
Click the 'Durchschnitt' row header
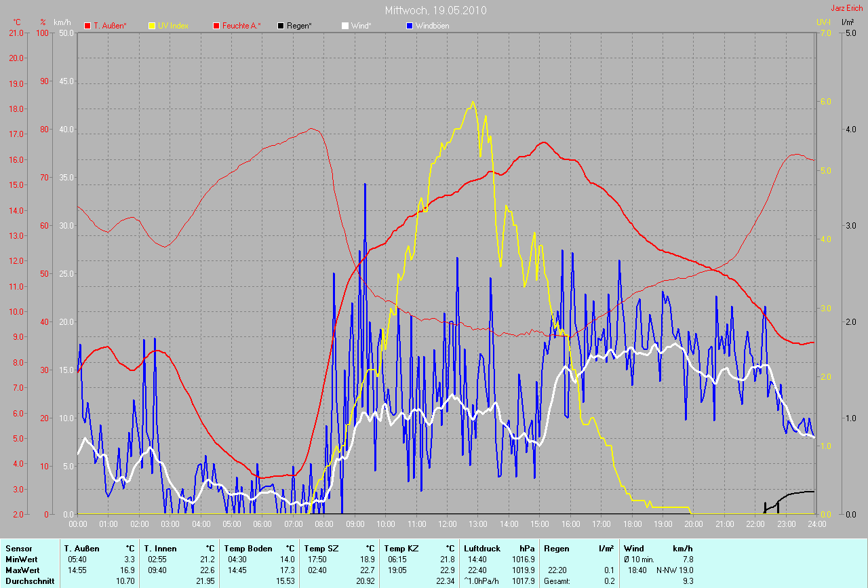pyautogui.click(x=29, y=581)
